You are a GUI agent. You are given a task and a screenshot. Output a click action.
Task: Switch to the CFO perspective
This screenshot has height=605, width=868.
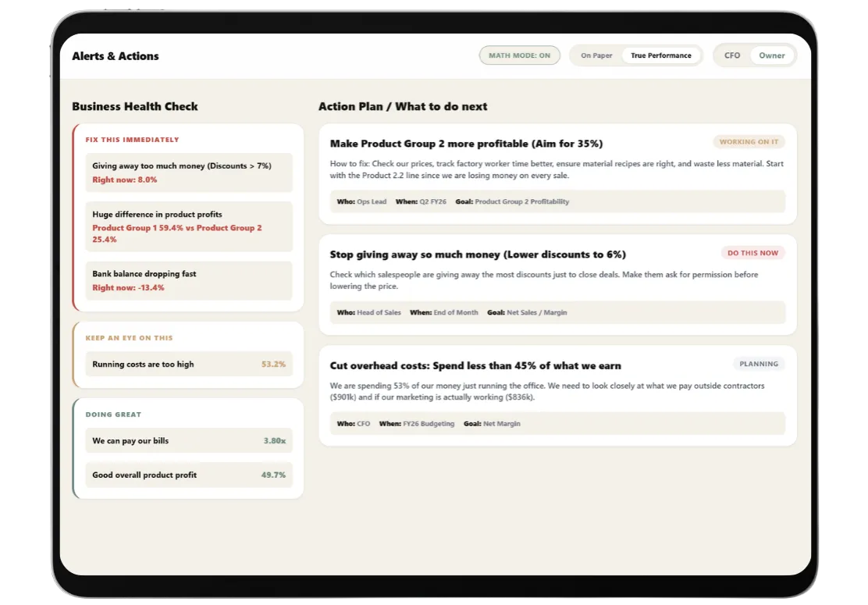[732, 55]
